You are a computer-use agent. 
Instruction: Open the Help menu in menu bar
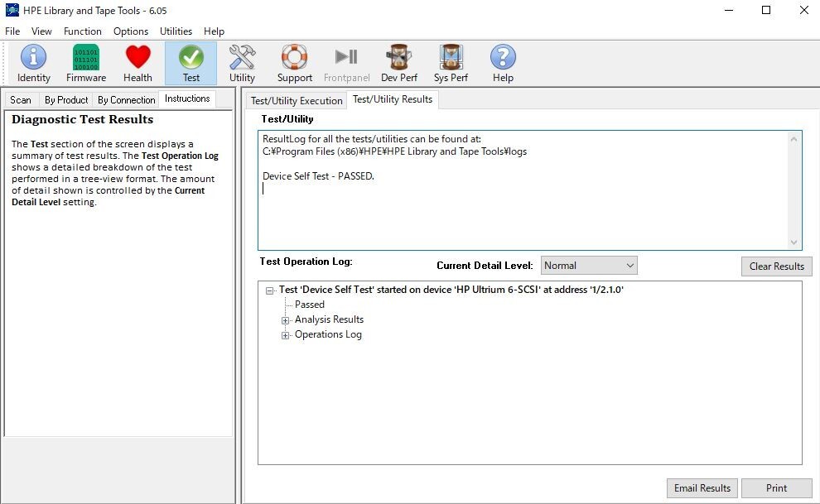[x=214, y=31]
